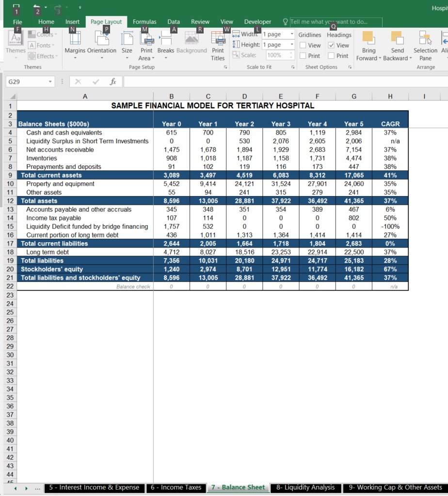448x496 pixels.
Task: Open theme Effects options
Action: [43, 56]
